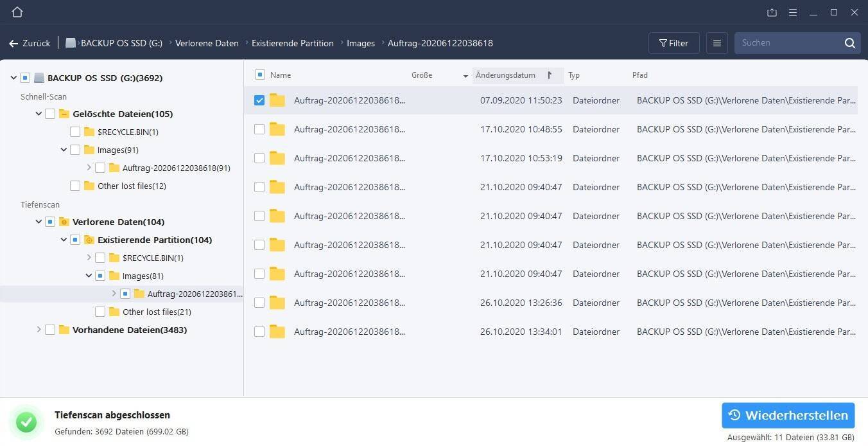
Task: Collapse the Verlorene Daten(104) tree node
Action: coord(39,222)
